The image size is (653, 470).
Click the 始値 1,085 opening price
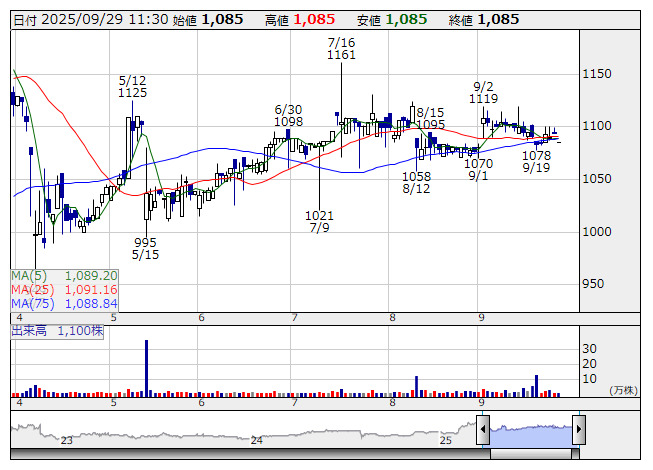click(208, 20)
